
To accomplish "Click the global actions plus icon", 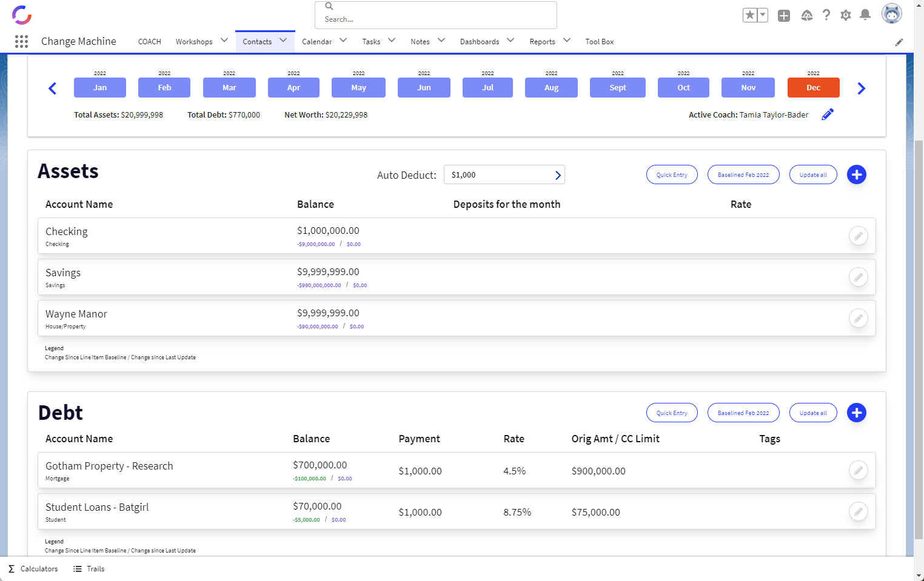I will (784, 16).
